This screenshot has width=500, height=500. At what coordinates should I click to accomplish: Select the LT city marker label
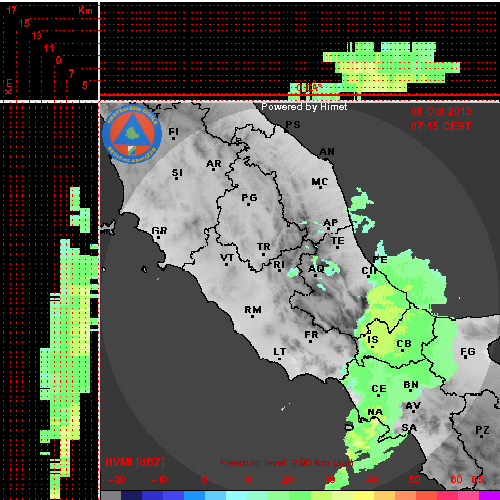coord(280,352)
